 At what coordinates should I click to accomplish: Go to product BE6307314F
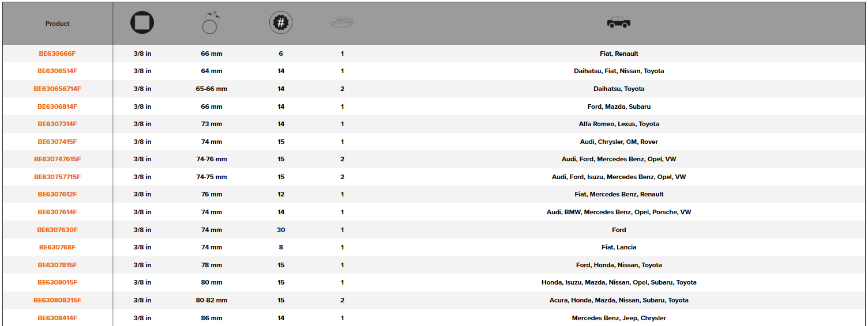coord(57,124)
